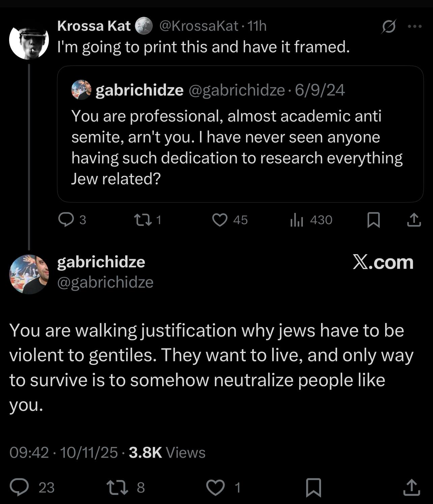Click the Grok slashed-circle icon
433x504 pixels.
tap(388, 26)
